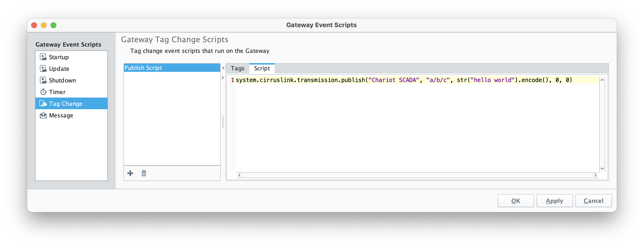
Task: Click the horizontal scrollbar right arrow
Action: pos(595,175)
